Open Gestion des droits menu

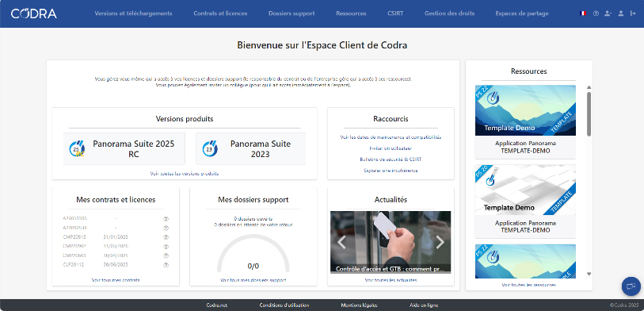tap(450, 13)
